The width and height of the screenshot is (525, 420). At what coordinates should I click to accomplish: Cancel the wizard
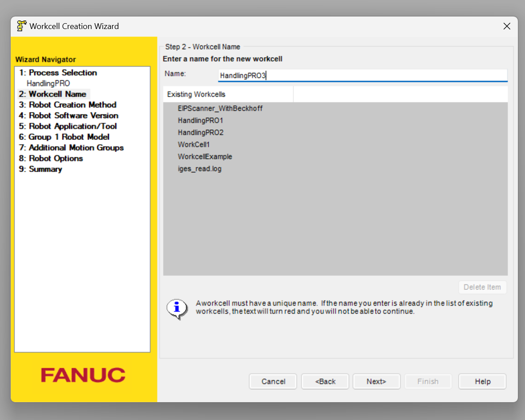click(x=273, y=382)
